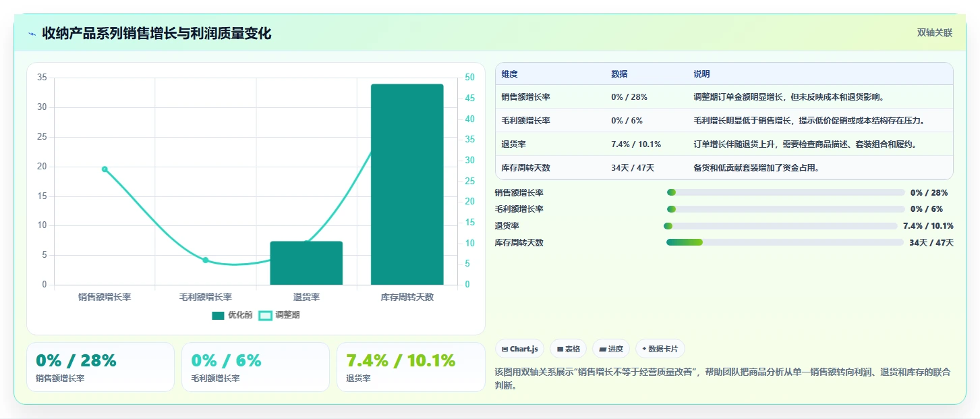Click the icon in the 进度 tag

point(602,349)
